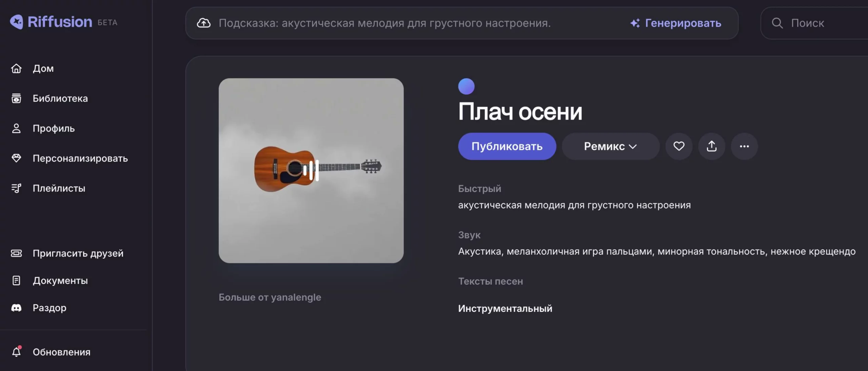Expand the Ремикс dropdown
868x371 pixels.
[x=611, y=146]
